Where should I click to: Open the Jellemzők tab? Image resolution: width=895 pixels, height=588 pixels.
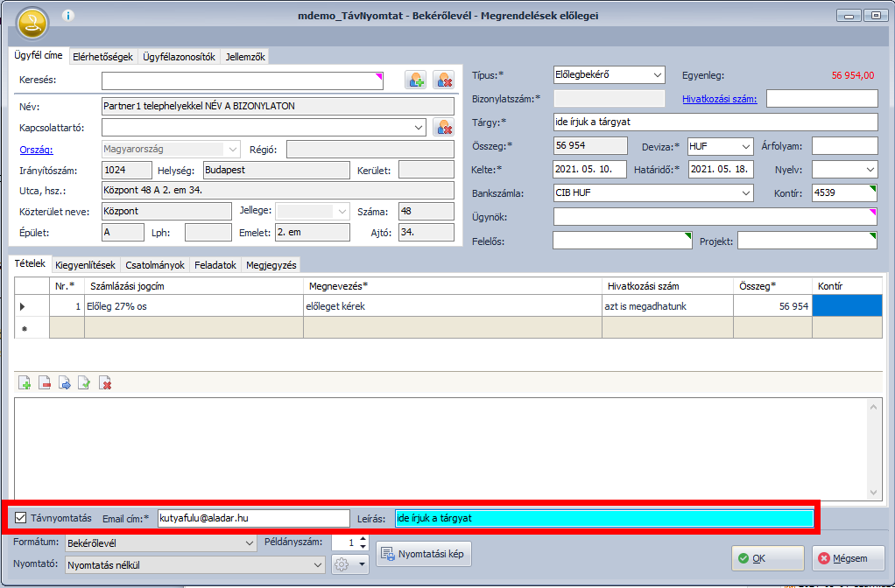[x=245, y=57]
